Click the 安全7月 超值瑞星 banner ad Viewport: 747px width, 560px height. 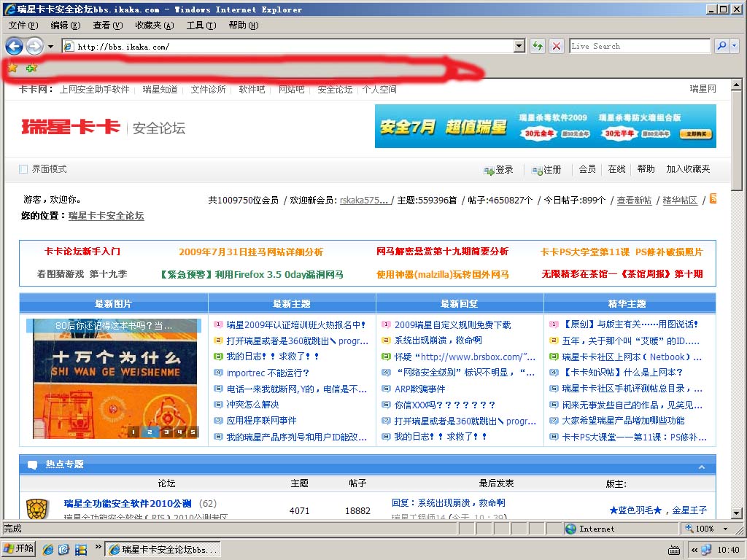tap(546, 126)
